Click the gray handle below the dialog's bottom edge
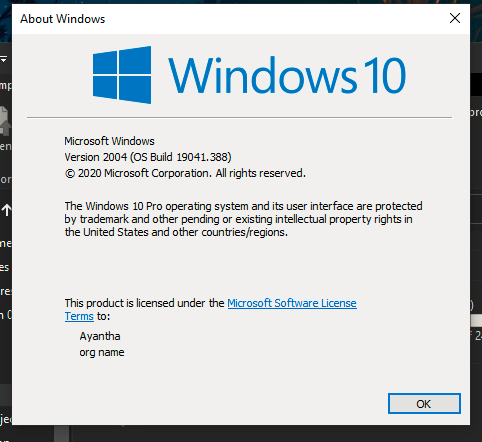482x442 pixels. [x=62, y=433]
